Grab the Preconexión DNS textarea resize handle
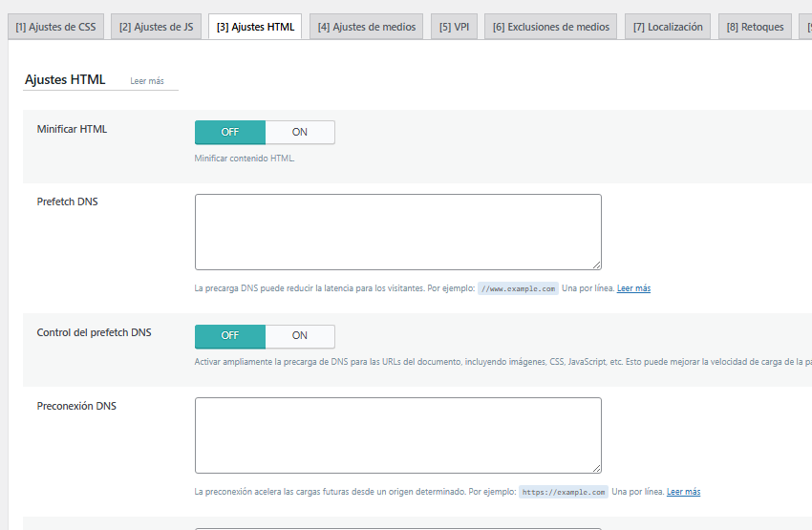 point(596,469)
